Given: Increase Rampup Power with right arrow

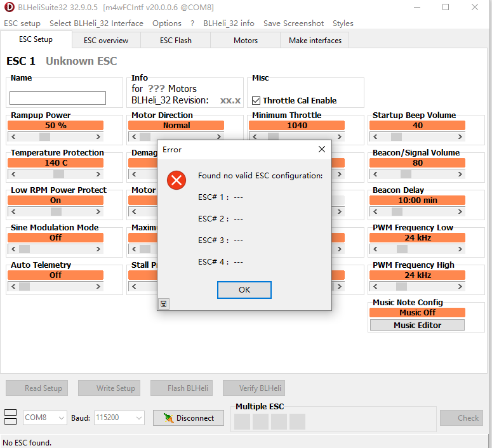Looking at the screenshot, I should coord(98,137).
